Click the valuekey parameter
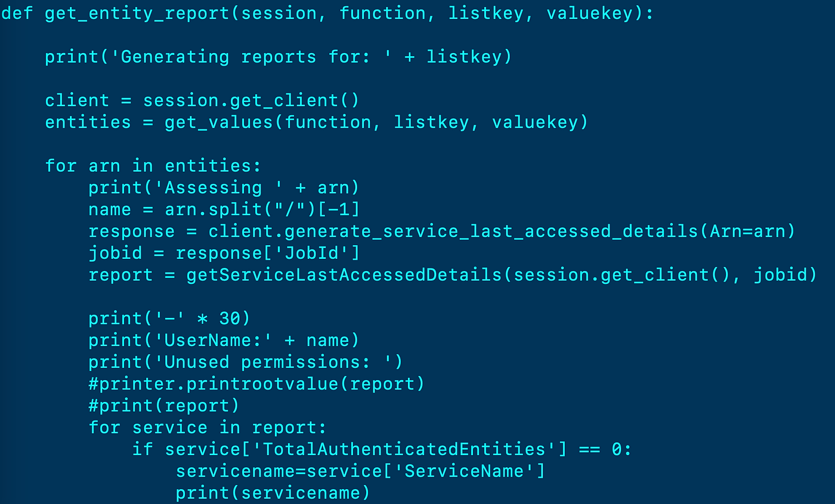 [587, 13]
